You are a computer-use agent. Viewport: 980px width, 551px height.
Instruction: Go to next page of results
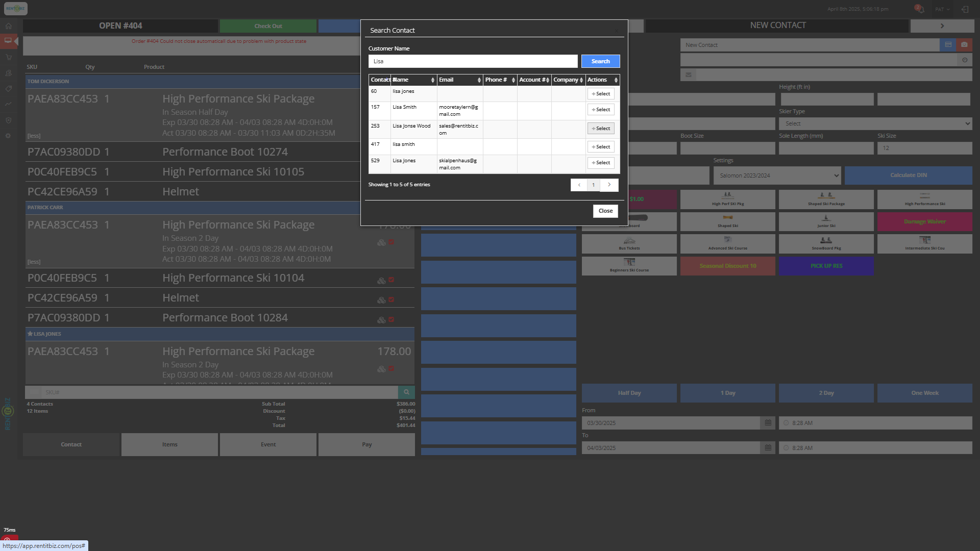point(609,185)
